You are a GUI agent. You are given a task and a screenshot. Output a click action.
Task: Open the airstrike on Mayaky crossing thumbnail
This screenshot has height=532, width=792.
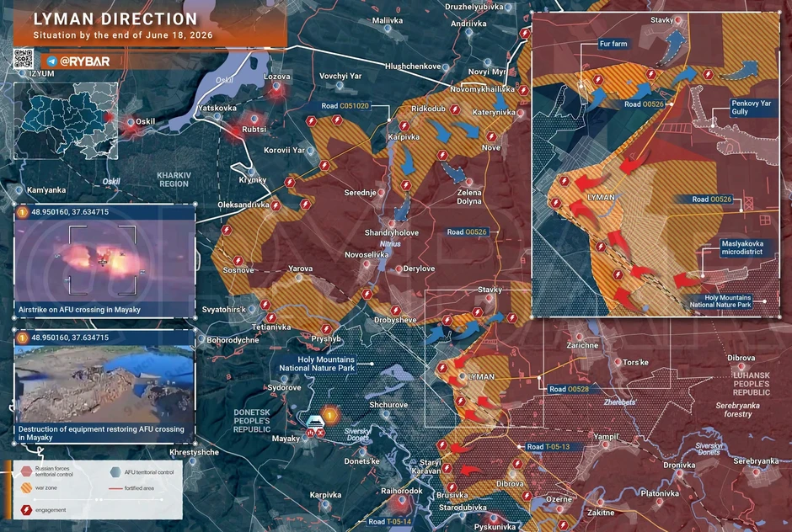pyautogui.click(x=104, y=261)
